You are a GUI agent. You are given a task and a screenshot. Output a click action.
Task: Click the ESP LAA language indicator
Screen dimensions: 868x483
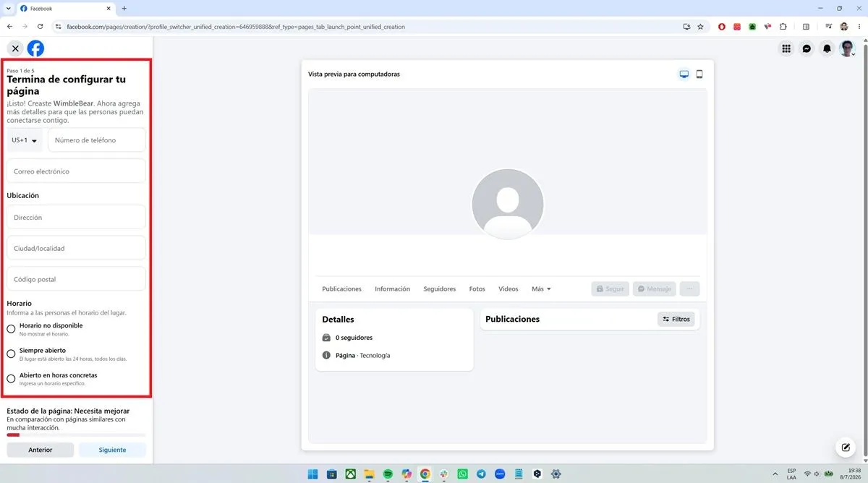[x=791, y=474]
